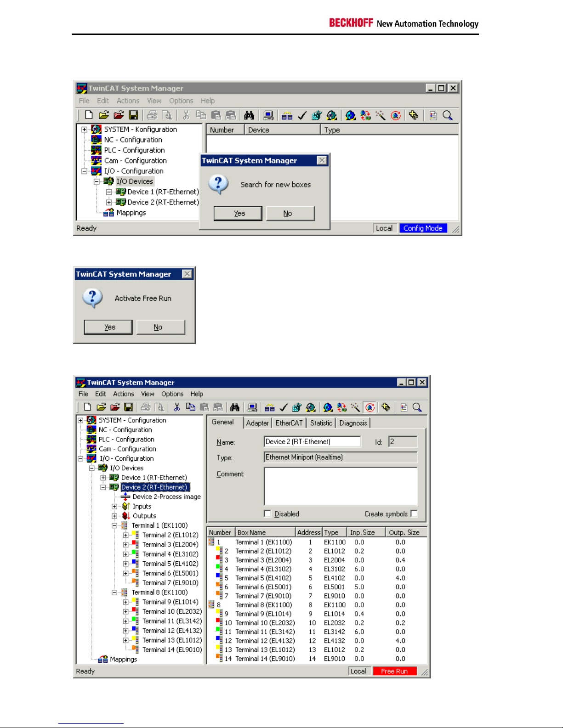Select Cam - Configuration in Config Mode window
The height and width of the screenshot is (728, 563).
135,161
